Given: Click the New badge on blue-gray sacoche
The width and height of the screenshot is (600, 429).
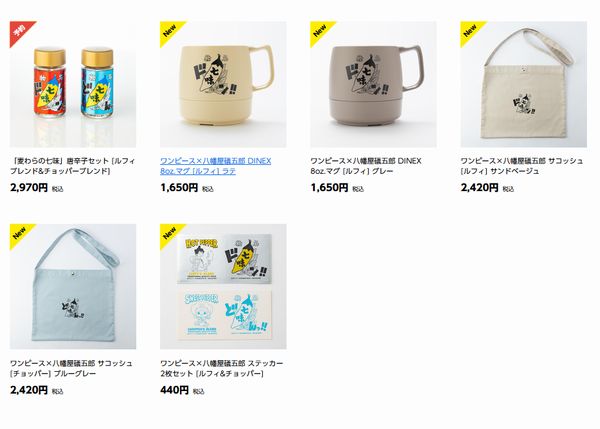Looking at the screenshot, I should pos(19,233).
